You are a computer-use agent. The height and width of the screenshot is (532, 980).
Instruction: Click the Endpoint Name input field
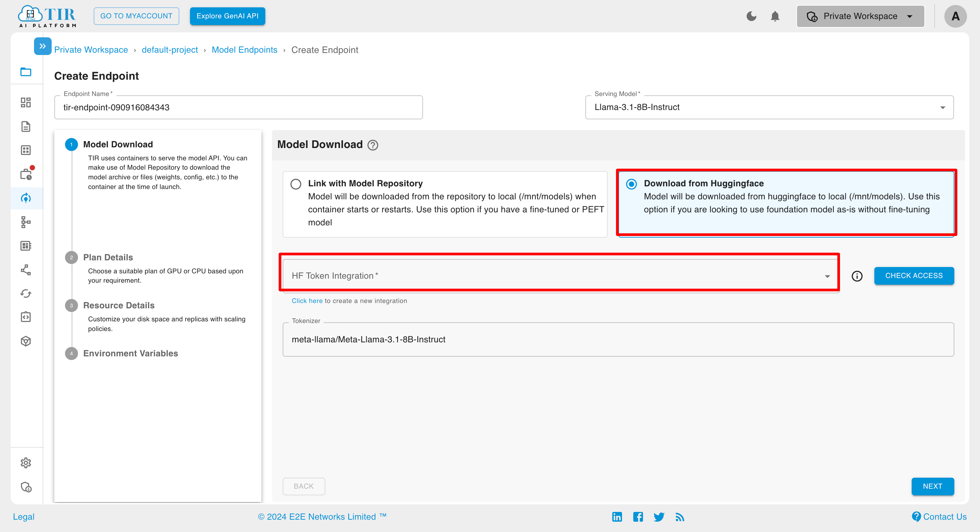click(238, 107)
